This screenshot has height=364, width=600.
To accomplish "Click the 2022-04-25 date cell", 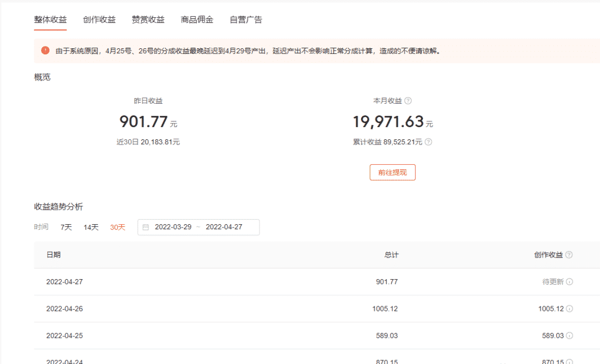I will pos(64,336).
